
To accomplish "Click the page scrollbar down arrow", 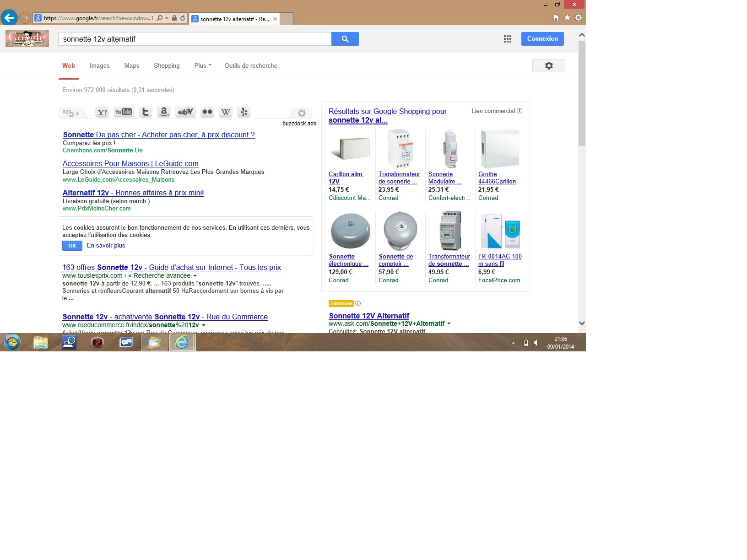I will pos(582,323).
